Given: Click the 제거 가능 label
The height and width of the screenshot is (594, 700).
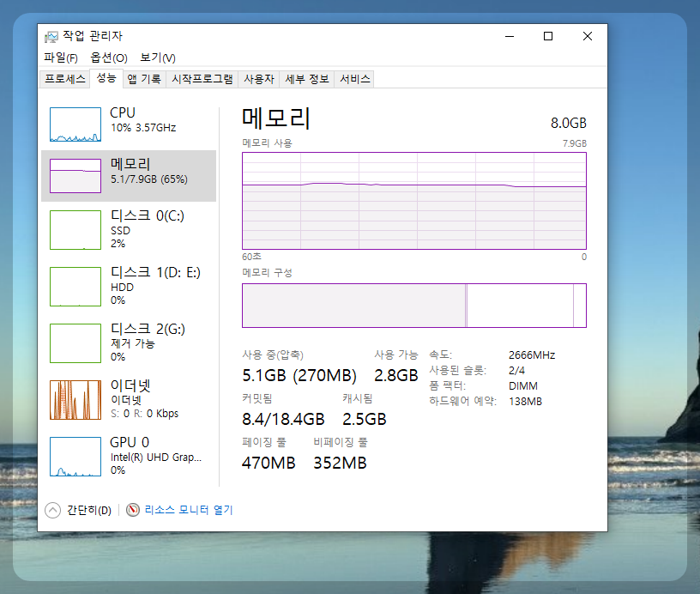Looking at the screenshot, I should coord(133,343).
